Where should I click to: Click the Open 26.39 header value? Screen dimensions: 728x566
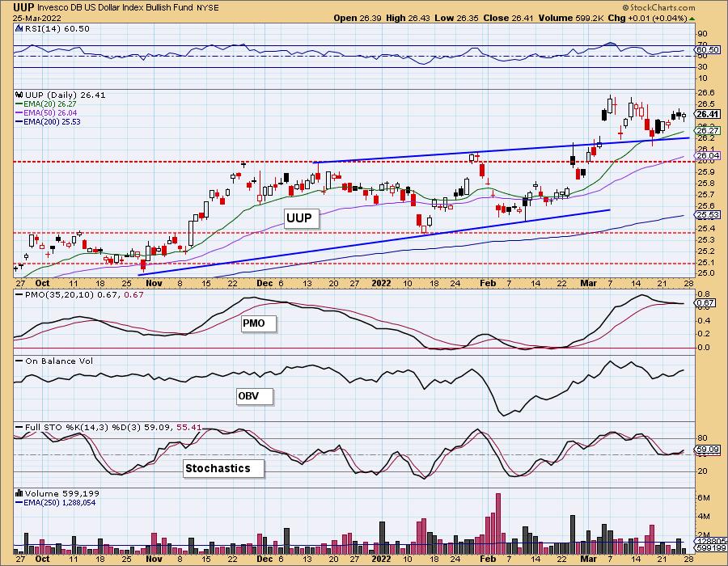[x=358, y=18]
